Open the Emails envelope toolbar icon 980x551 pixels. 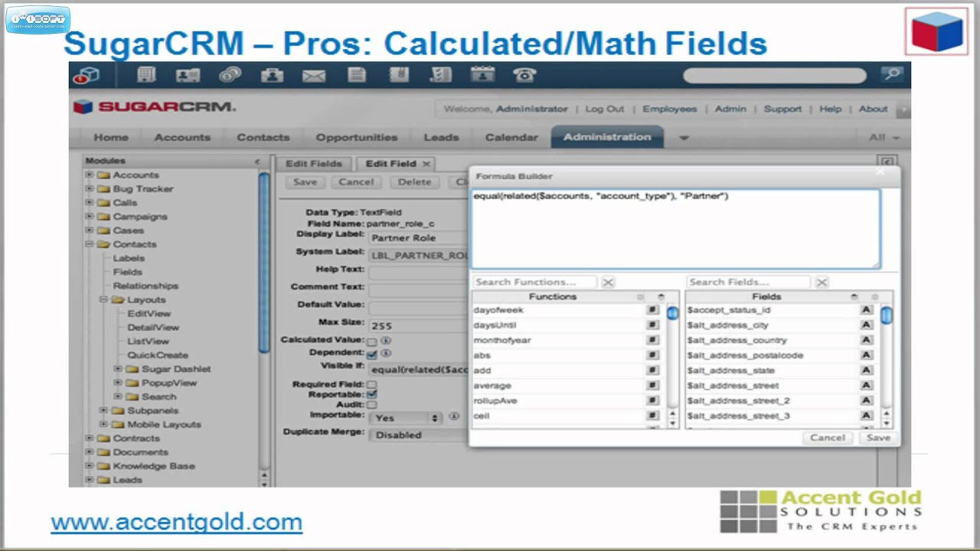(x=314, y=75)
